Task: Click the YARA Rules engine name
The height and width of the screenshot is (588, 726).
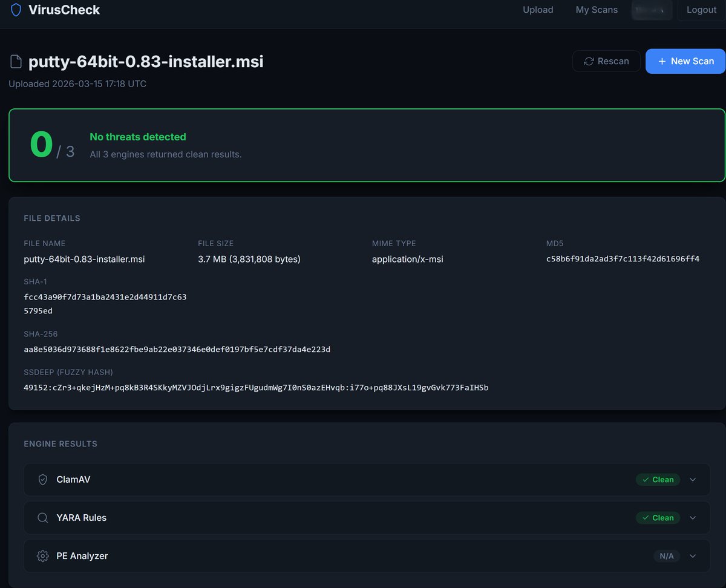Action: [x=81, y=518]
